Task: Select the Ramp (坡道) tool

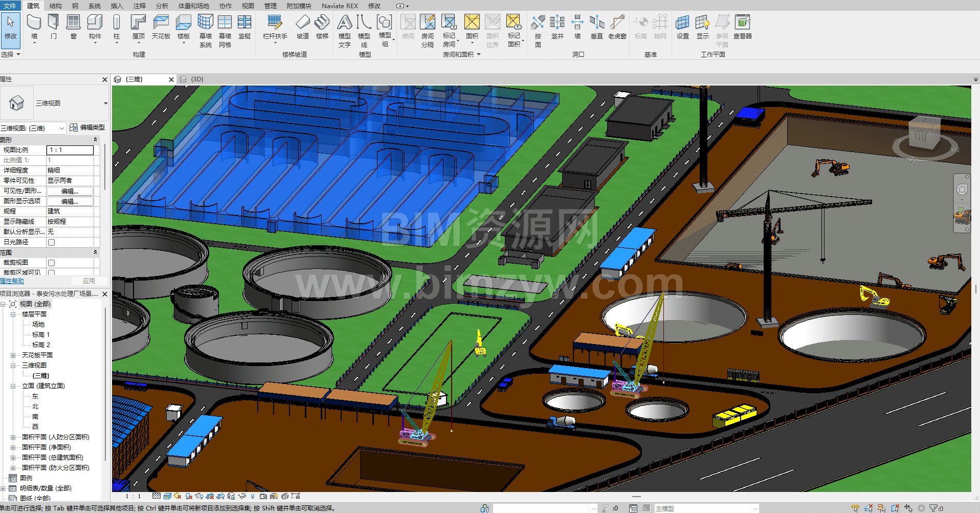Action: (303, 27)
